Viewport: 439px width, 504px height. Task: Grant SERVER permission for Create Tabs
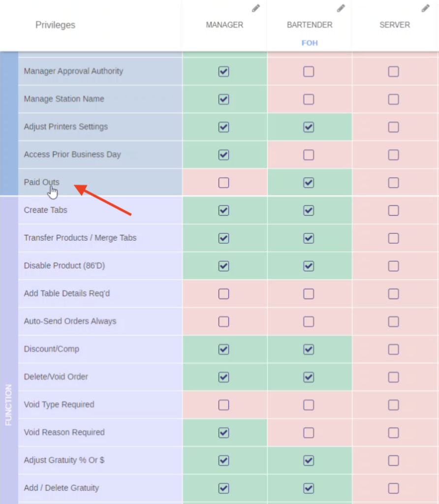[393, 210]
